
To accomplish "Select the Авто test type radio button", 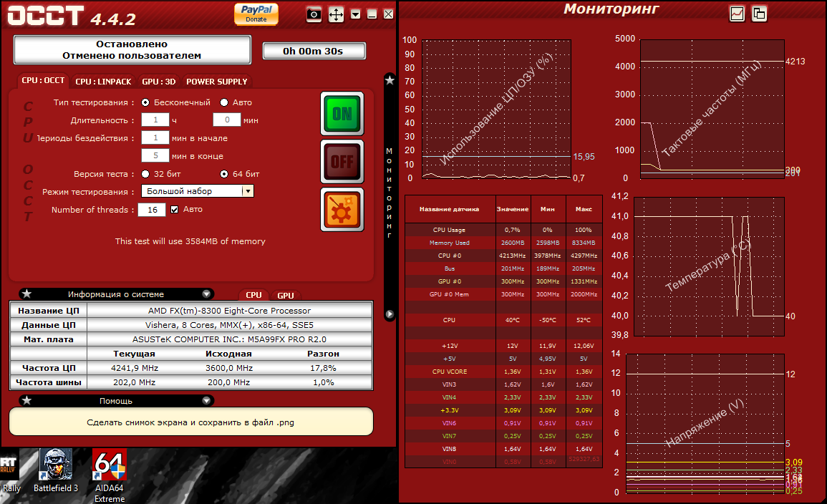I will (224, 102).
